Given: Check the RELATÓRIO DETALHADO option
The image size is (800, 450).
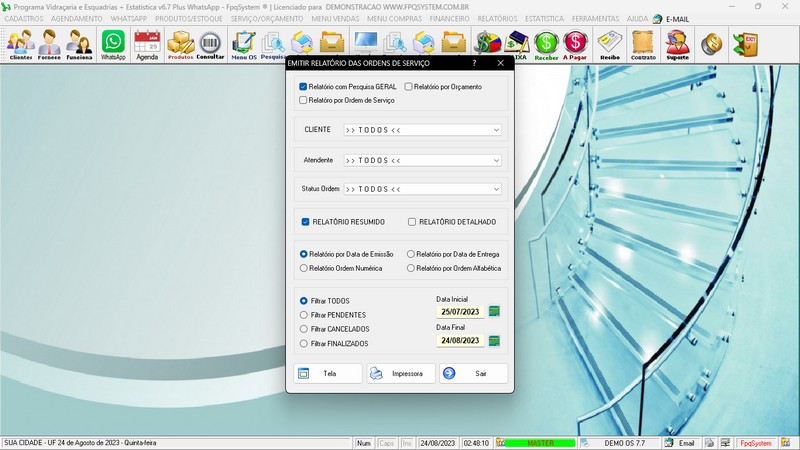Looking at the screenshot, I should click(x=412, y=222).
